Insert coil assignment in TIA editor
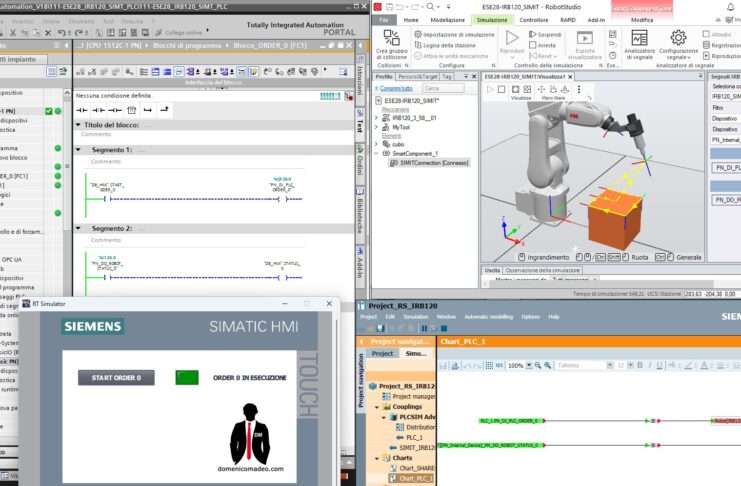 point(115,110)
